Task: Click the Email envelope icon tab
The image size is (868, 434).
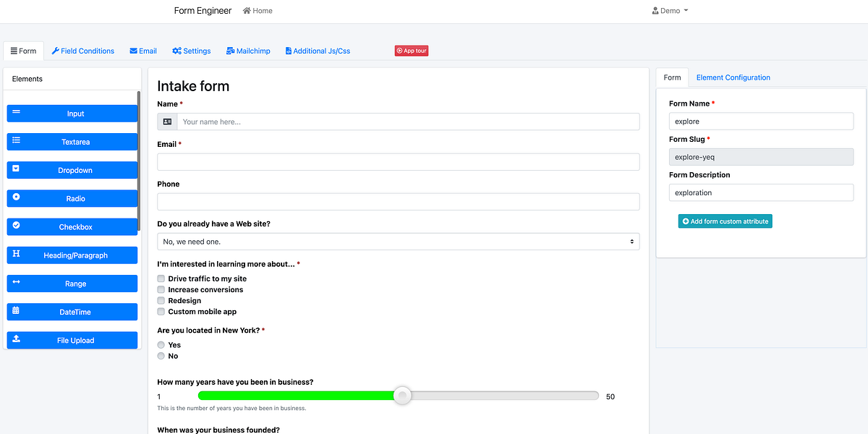Action: tap(134, 51)
